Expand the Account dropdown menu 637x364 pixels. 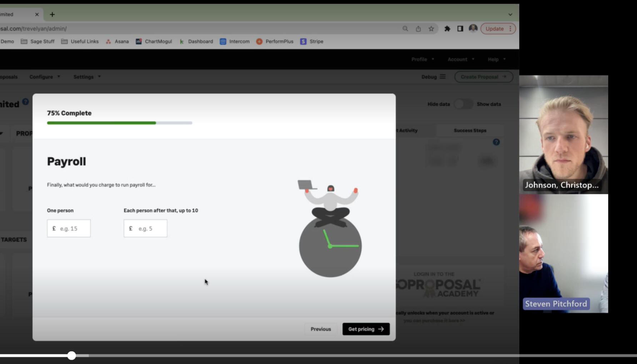pos(461,59)
